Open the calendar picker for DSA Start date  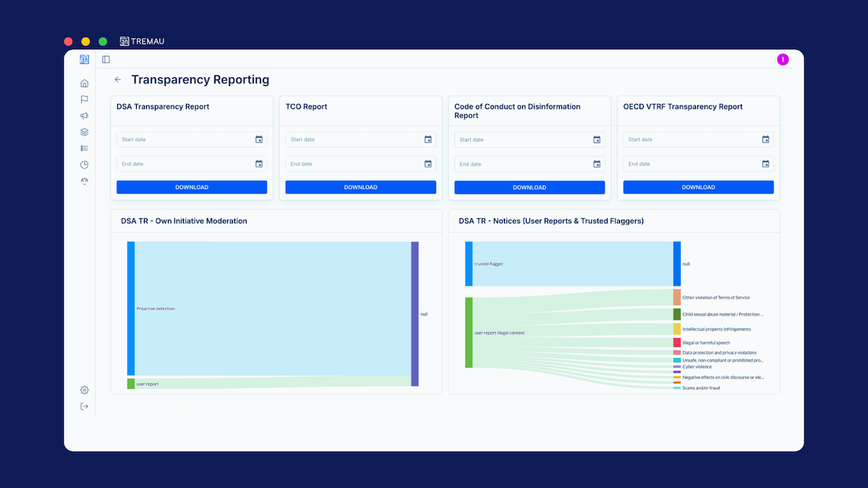(259, 140)
